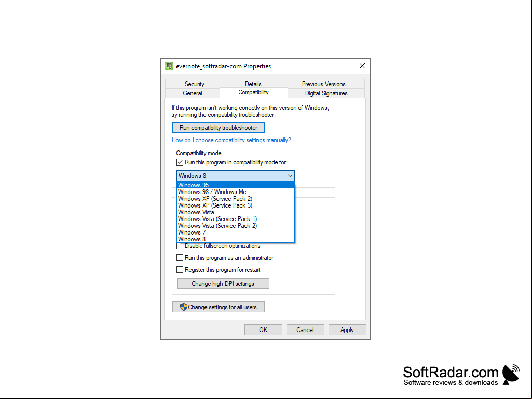Screen dimensions: 532x399
Task: Enable Register this program for restart
Action: [x=180, y=270]
